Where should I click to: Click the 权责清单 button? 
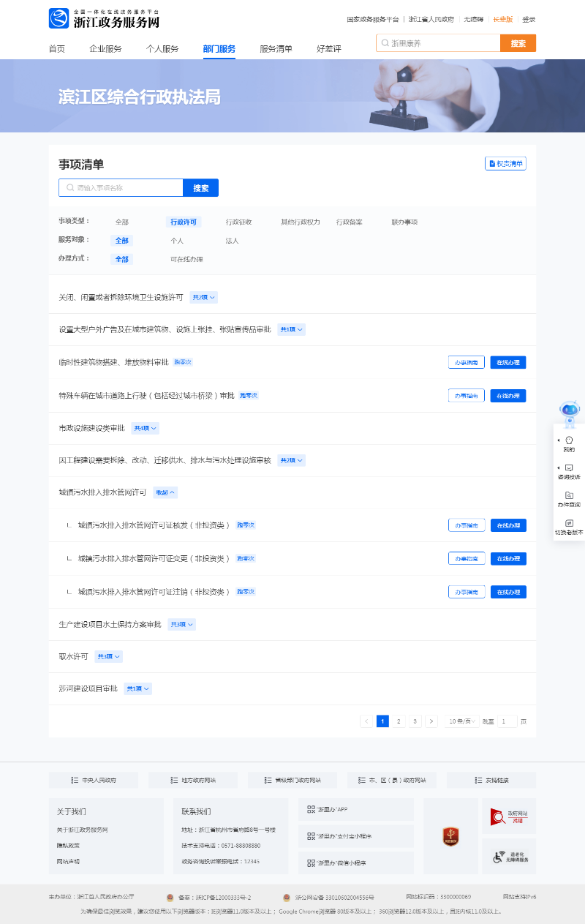click(x=505, y=164)
